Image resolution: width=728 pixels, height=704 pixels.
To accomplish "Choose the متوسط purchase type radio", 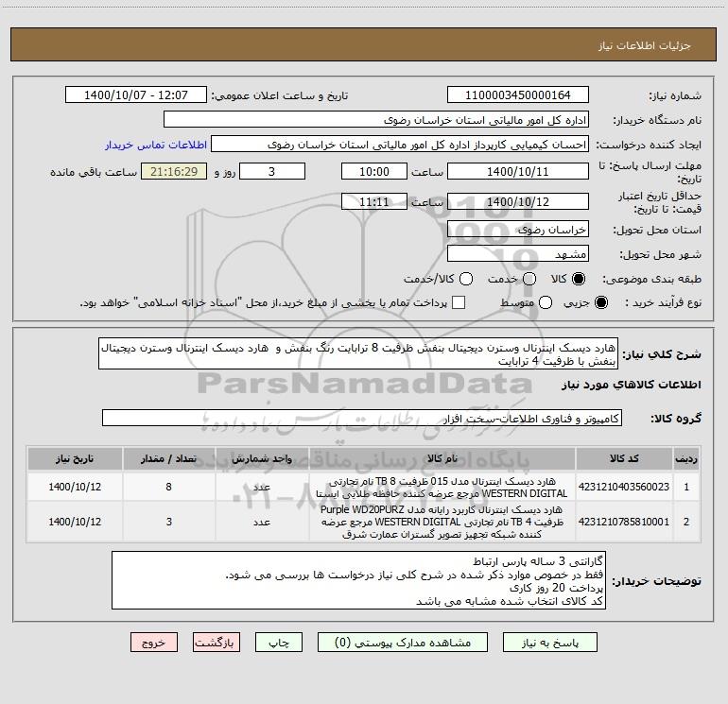I will [546, 302].
